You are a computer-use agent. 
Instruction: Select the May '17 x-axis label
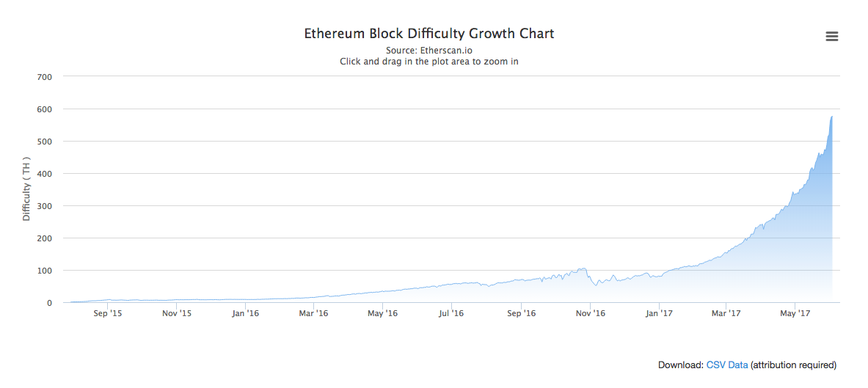tap(795, 314)
